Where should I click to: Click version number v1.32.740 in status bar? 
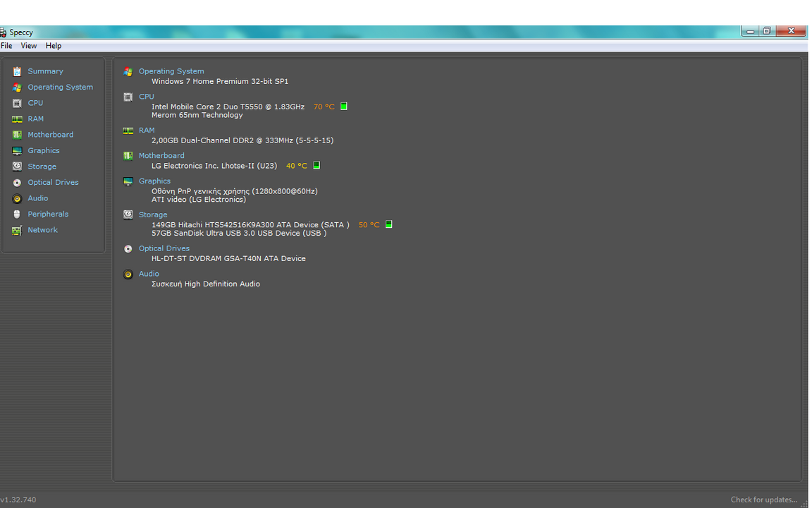pos(18,500)
